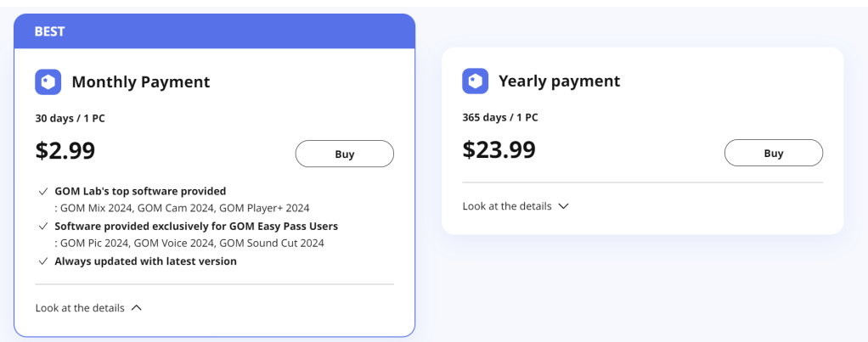This screenshot has width=868, height=342.
Task: Click the checkmark beside Always updated
Action: (42, 261)
